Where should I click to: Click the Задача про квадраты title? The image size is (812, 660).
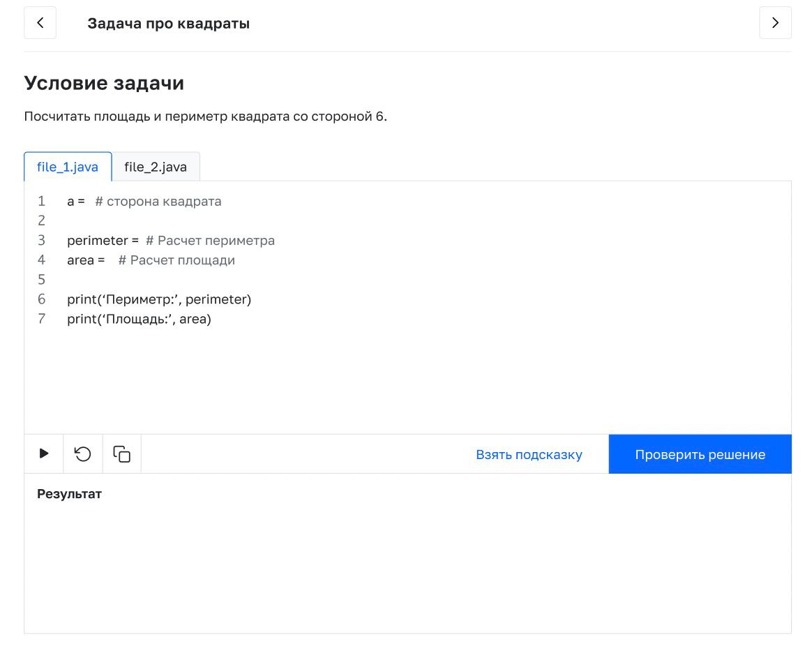168,23
